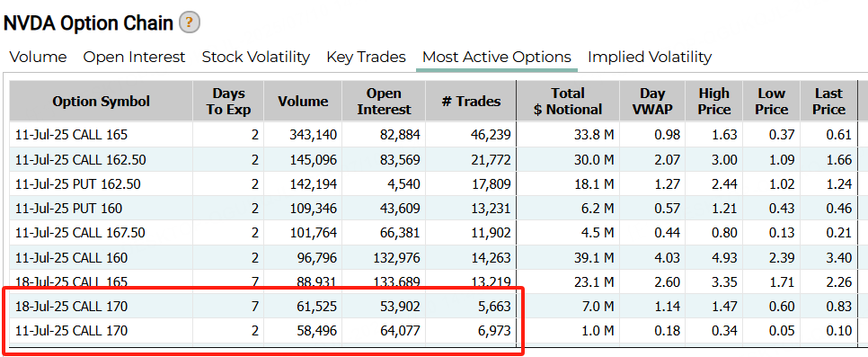Image resolution: width=868 pixels, height=357 pixels.
Task: Go to the Key Trades tab
Action: pos(366,57)
